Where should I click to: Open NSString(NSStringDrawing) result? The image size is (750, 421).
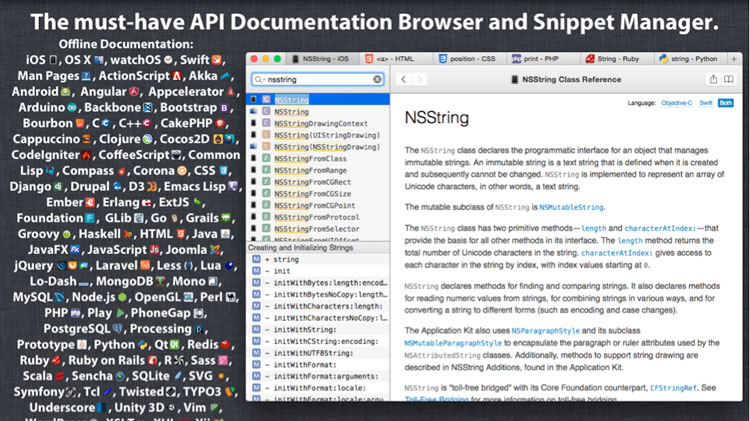318,147
